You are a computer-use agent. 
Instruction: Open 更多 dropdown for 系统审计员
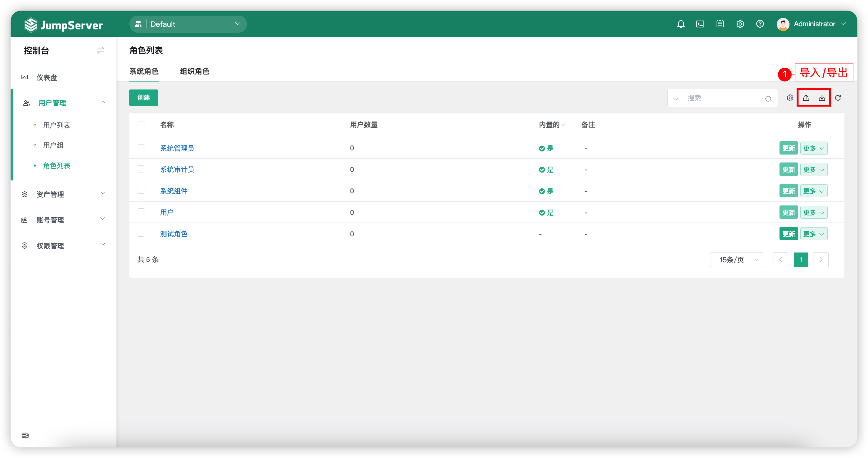814,170
